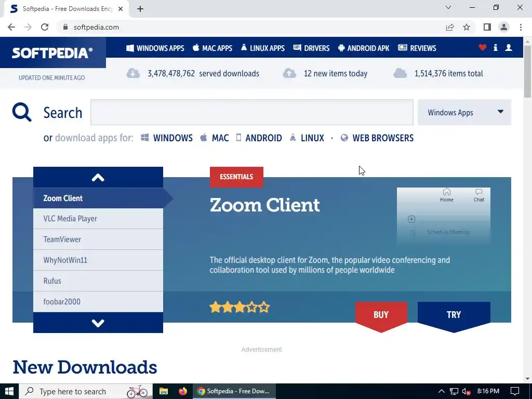The width and height of the screenshot is (532, 399).
Task: Bookmark this page with the star
Action: pyautogui.click(x=467, y=27)
